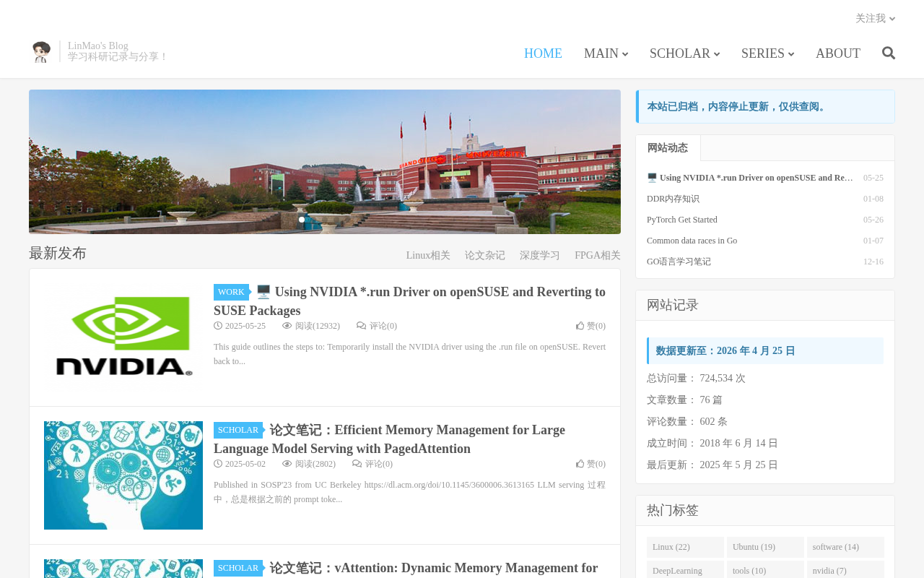Open sidebar link 'DDR内存知识'
This screenshot has height=578, width=924.
click(673, 199)
